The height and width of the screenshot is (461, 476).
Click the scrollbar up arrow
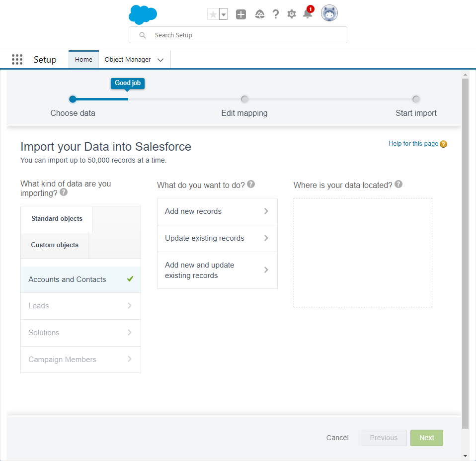pos(465,75)
